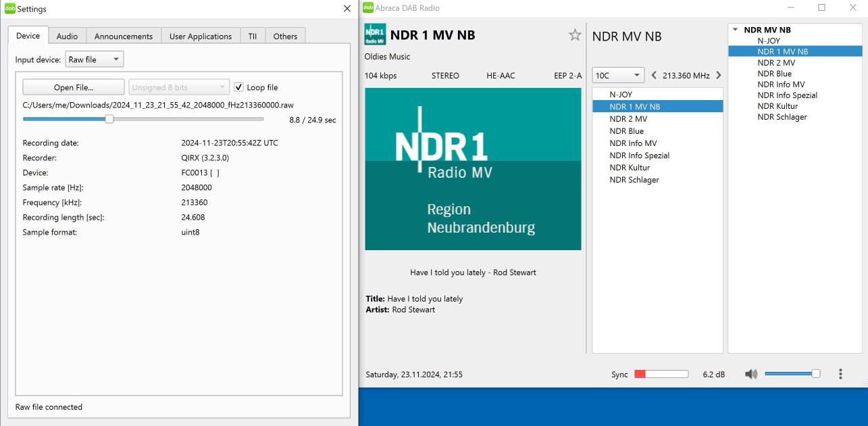
Task: Click the Settings window dab icon
Action: (10, 9)
